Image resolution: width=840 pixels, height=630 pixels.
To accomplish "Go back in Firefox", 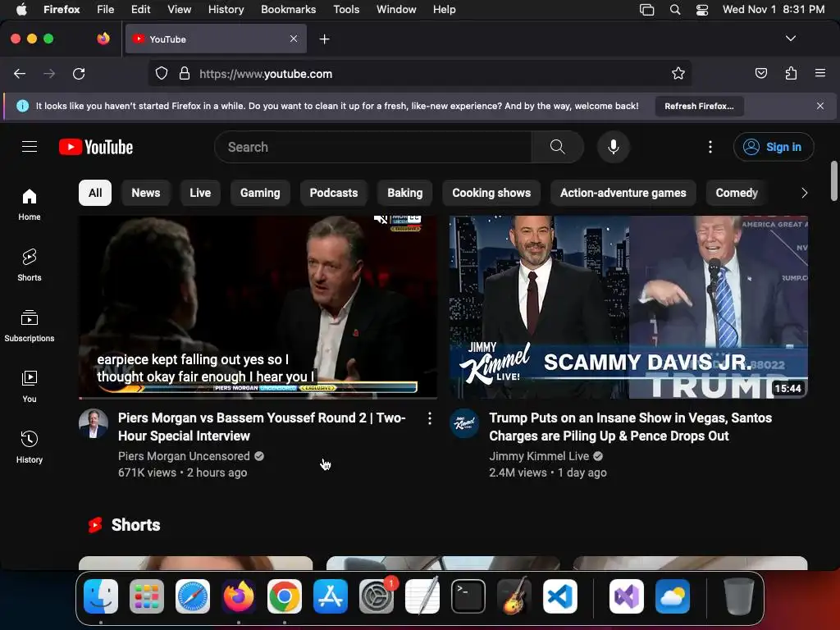I will pyautogui.click(x=20, y=73).
